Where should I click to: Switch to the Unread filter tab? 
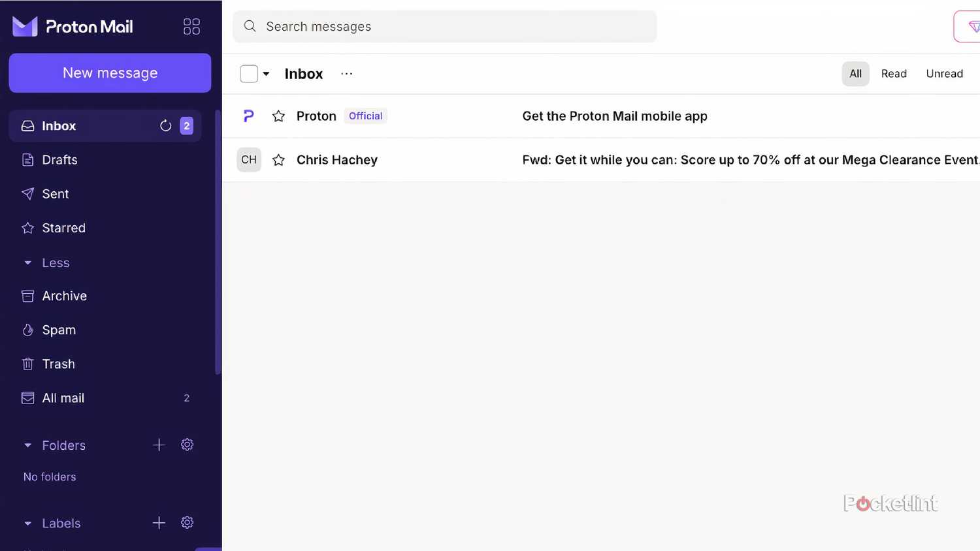click(x=944, y=73)
